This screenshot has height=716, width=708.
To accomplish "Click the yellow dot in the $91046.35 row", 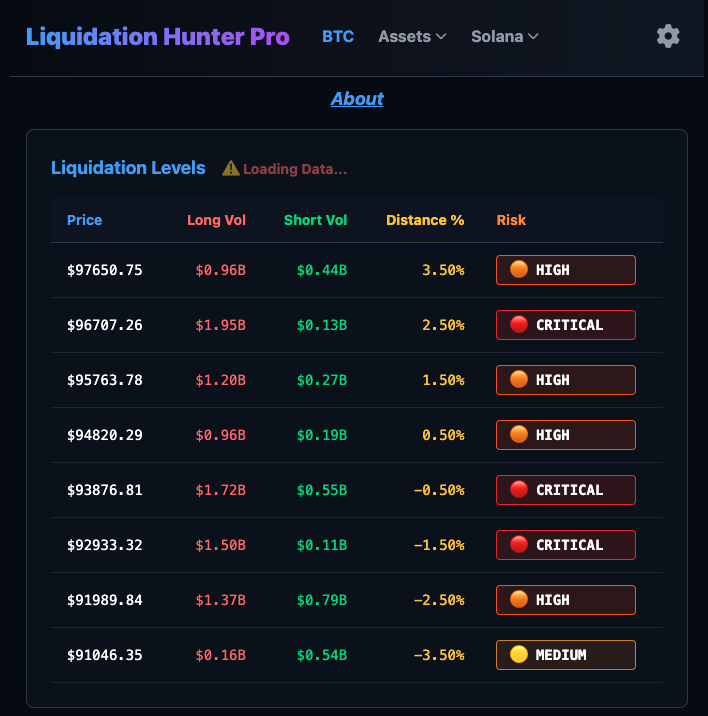I will (519, 654).
